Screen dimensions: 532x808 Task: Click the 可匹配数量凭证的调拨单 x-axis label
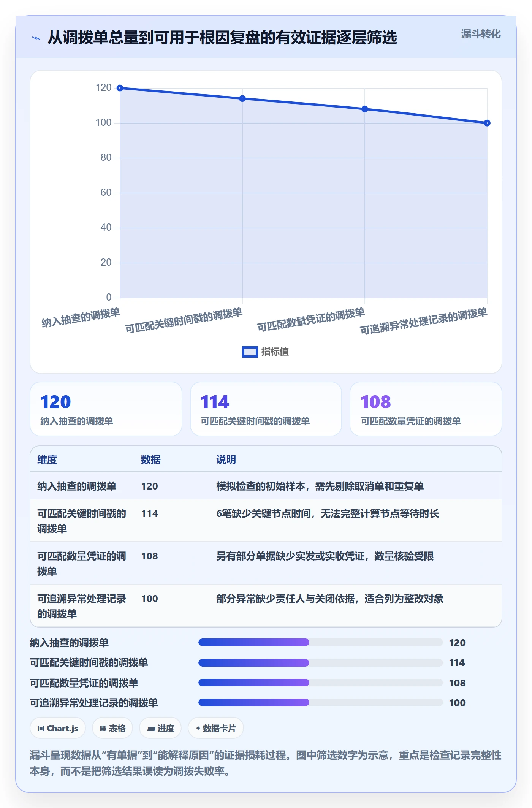tap(311, 320)
